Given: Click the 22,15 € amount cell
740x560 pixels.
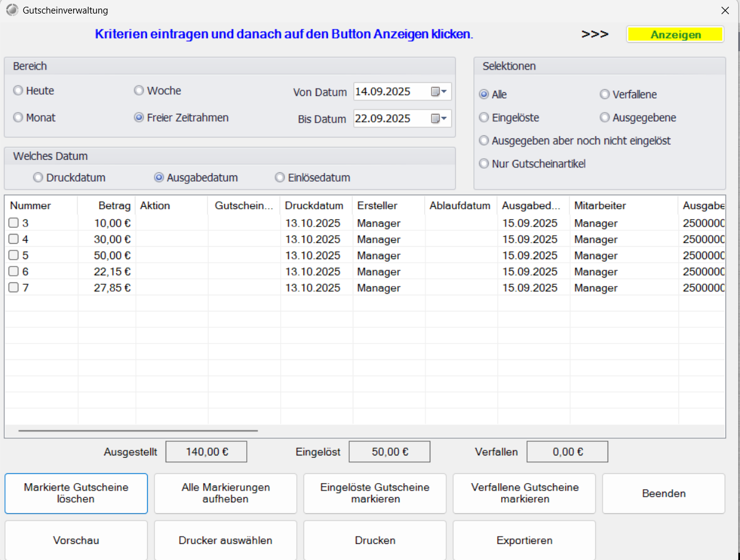Looking at the screenshot, I should pyautogui.click(x=107, y=271).
